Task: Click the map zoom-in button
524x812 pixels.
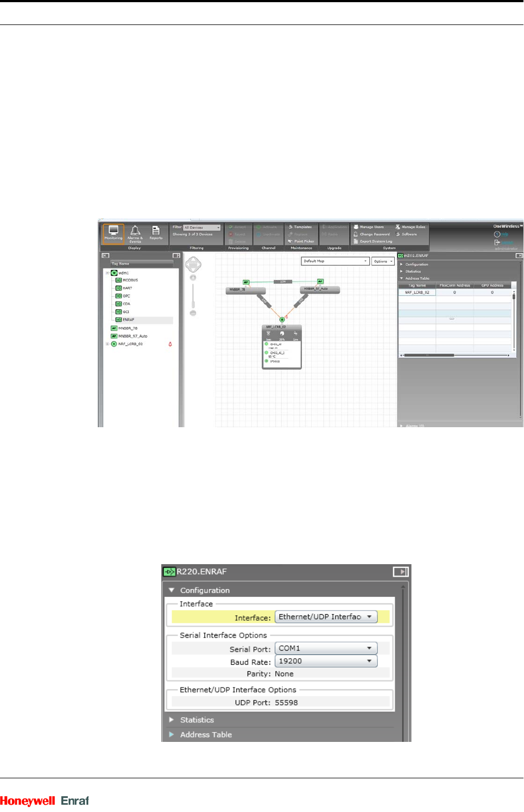Action: click(193, 278)
